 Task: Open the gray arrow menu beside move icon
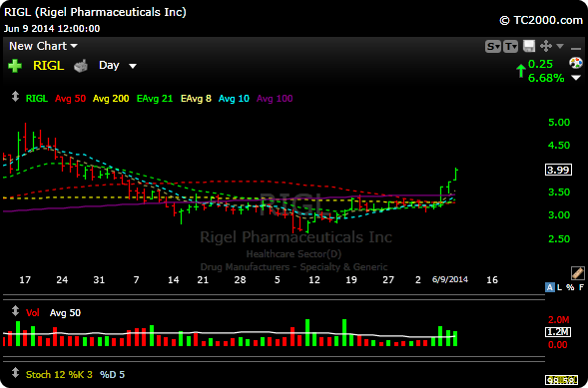(x=560, y=46)
